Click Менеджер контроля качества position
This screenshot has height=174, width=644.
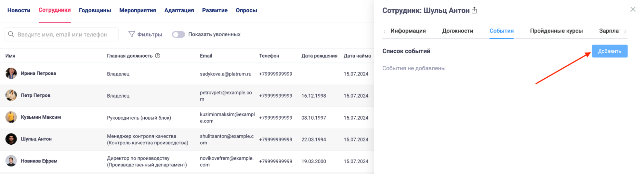[x=148, y=140]
